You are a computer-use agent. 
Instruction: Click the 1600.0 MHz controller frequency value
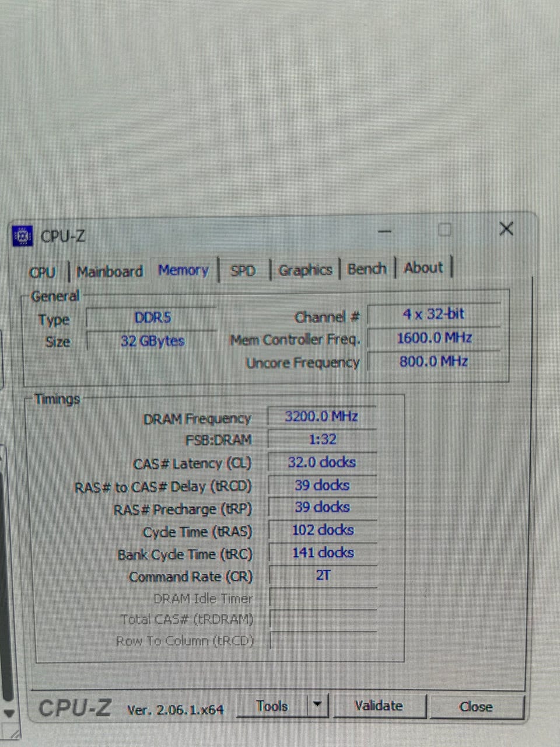pos(434,338)
